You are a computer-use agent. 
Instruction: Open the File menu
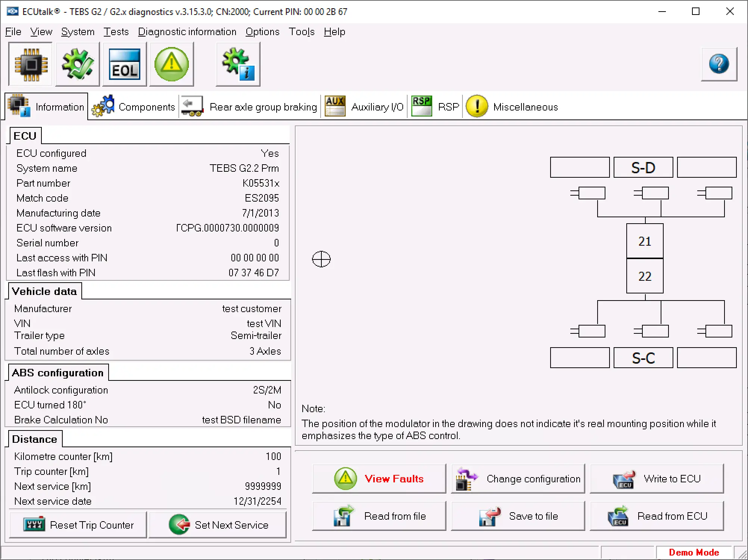[13, 31]
